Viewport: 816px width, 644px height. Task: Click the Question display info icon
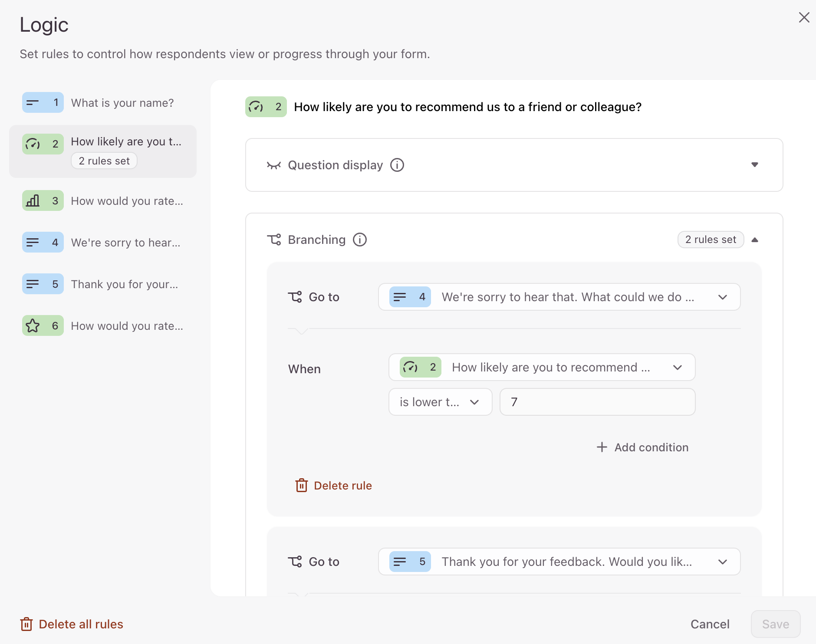397,165
